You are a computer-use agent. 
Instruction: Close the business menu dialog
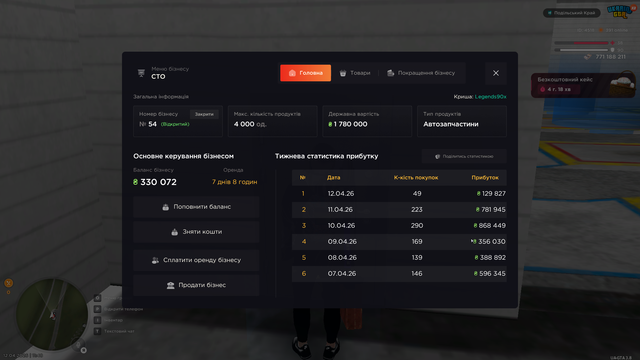496,73
